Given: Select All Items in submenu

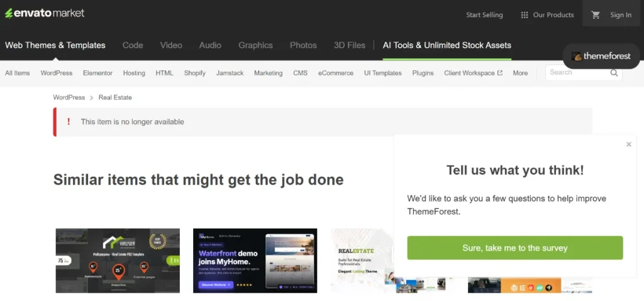Looking at the screenshot, I should (x=17, y=73).
